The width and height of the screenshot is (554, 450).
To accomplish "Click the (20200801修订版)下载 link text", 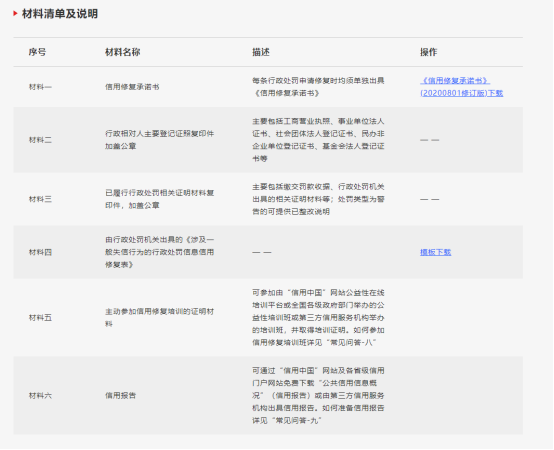I will click(x=461, y=93).
